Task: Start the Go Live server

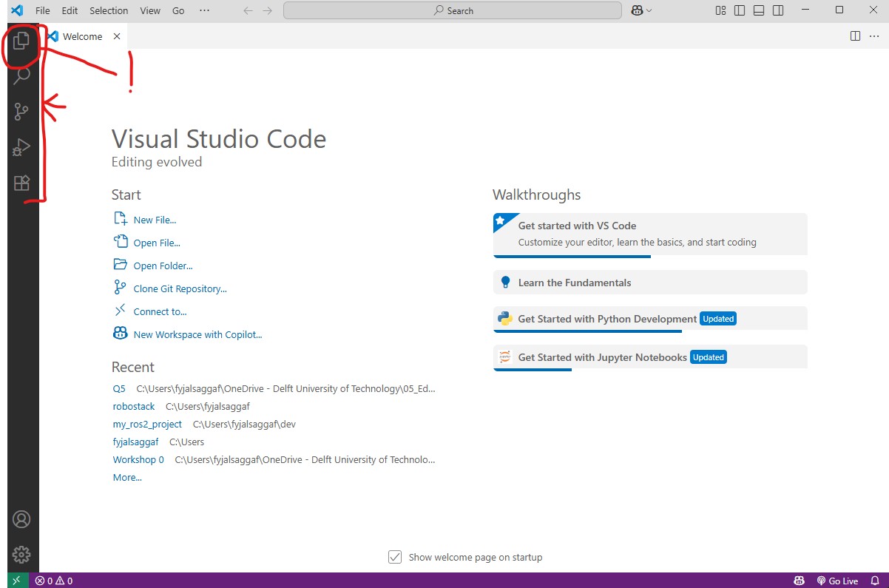Action: pos(837,581)
